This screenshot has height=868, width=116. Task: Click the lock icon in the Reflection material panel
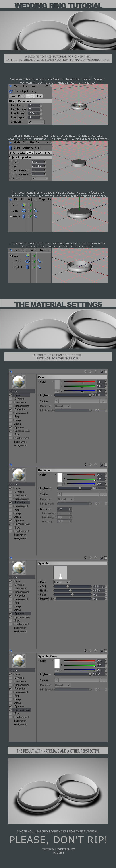coord(101,465)
